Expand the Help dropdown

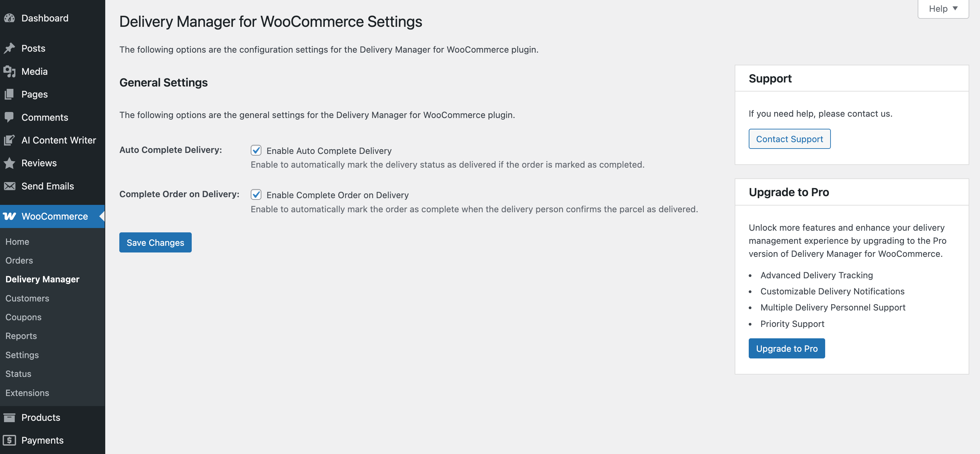pos(942,8)
